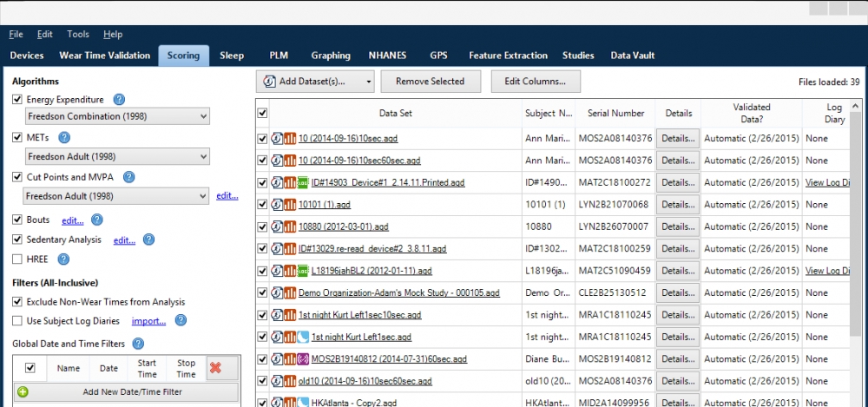This screenshot has width=868, height=407.
Task: Open 10101 (1).agd data set link
Action: [x=325, y=204]
